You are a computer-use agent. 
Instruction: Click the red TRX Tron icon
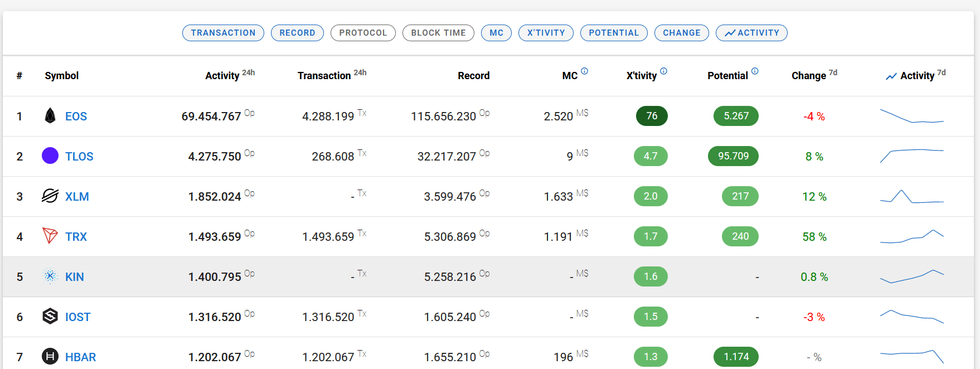coord(50,236)
